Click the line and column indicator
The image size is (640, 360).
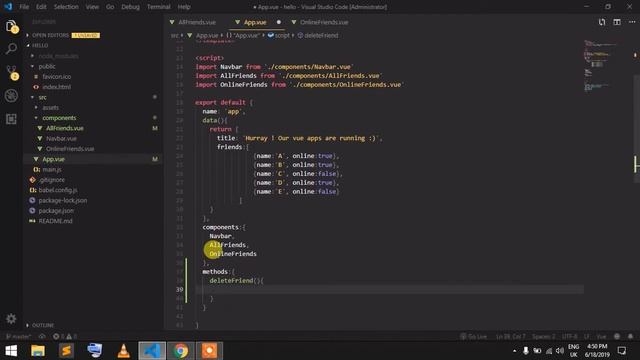tap(510, 337)
